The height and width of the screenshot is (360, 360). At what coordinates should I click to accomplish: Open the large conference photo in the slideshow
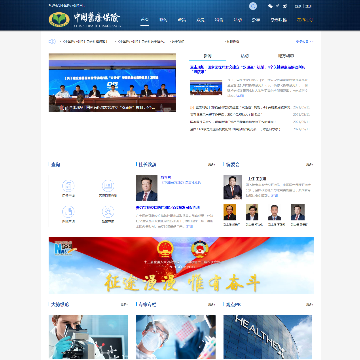tap(112, 82)
